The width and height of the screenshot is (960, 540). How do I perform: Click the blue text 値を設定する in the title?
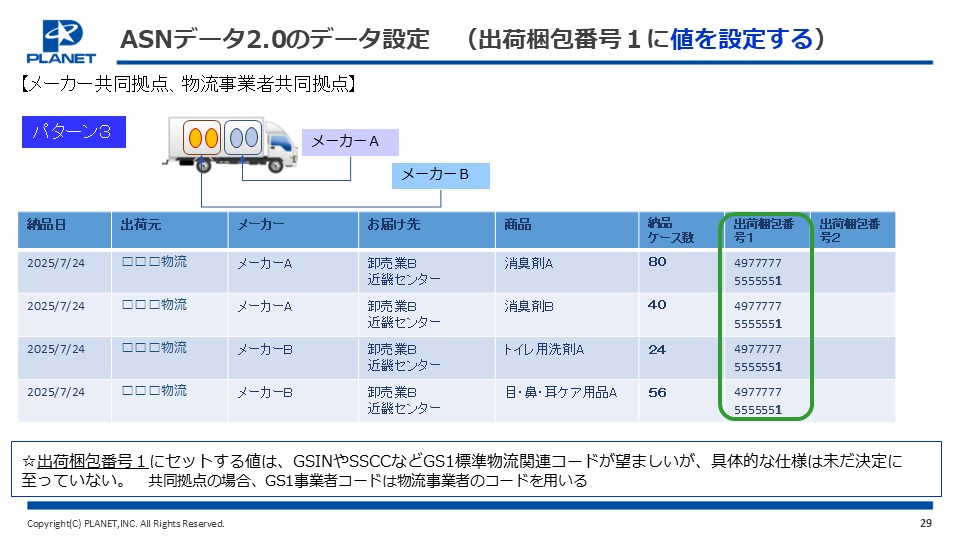point(741,39)
